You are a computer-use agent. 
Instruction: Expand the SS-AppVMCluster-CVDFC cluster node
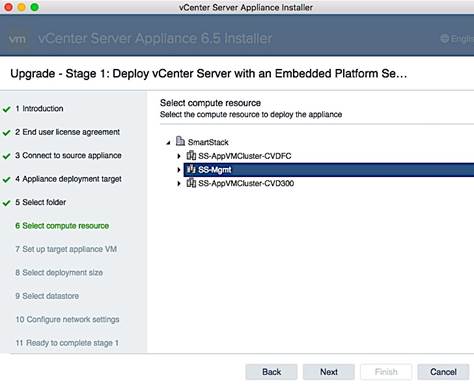point(179,156)
